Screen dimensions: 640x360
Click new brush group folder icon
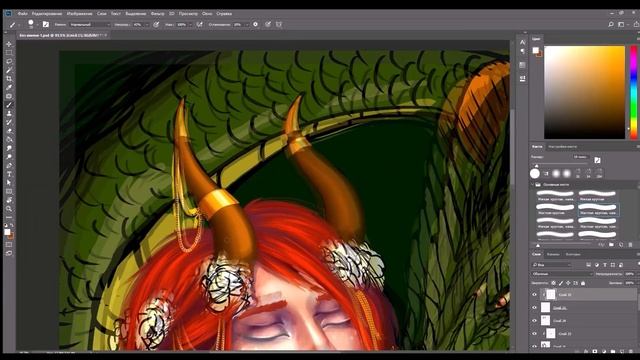(611, 244)
